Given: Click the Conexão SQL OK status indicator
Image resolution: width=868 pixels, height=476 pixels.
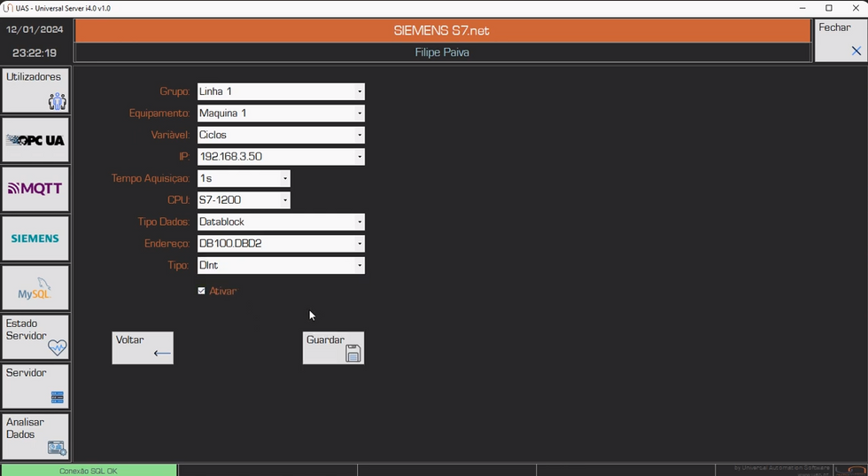Looking at the screenshot, I should coord(89,471).
